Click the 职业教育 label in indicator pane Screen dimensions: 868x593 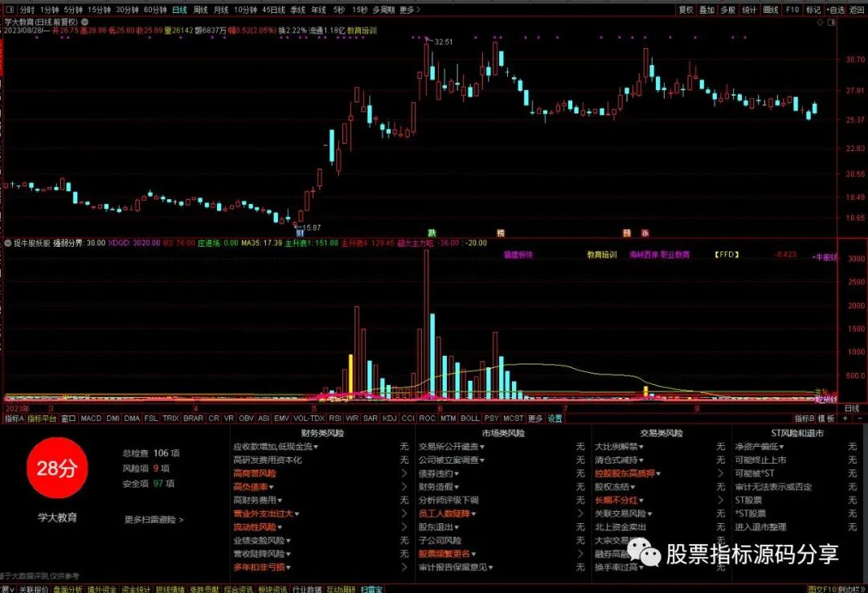click(675, 256)
